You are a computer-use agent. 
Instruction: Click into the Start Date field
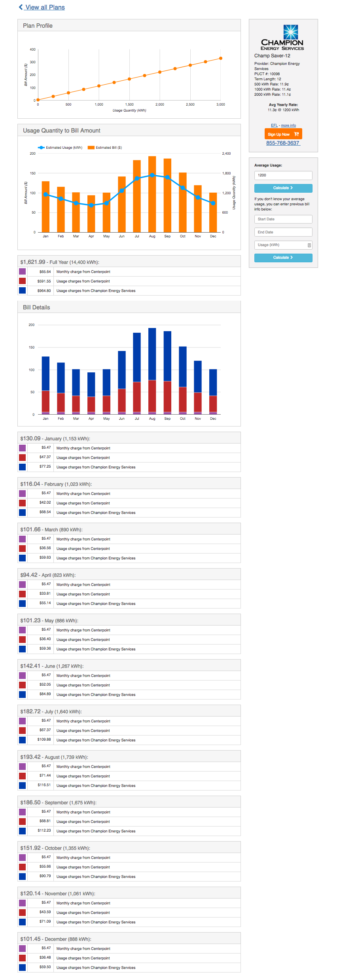pos(283,219)
